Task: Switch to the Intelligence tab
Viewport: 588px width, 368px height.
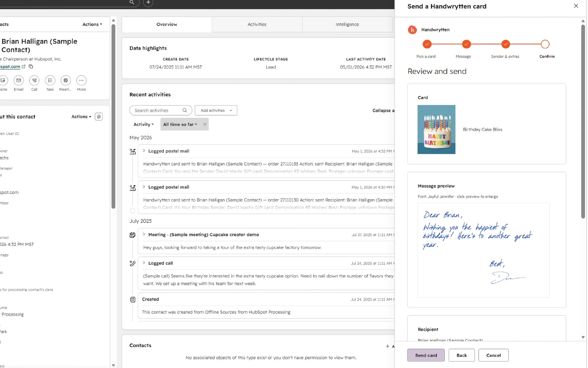Action: tap(347, 24)
